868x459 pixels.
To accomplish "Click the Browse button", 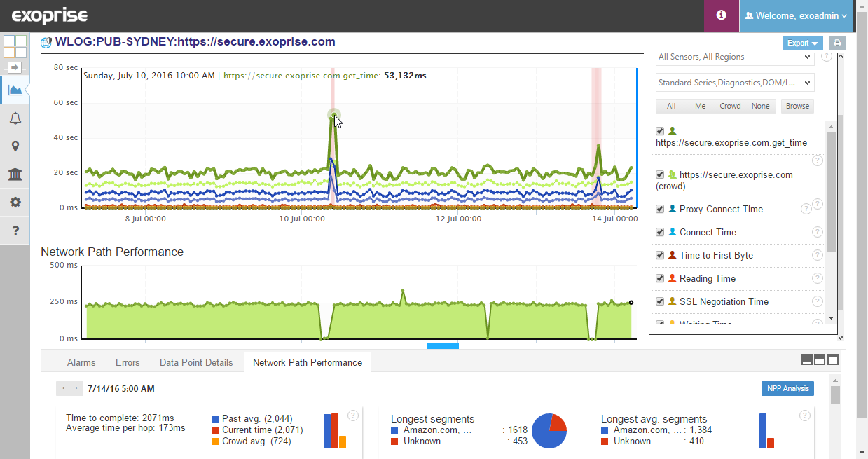I will click(797, 106).
